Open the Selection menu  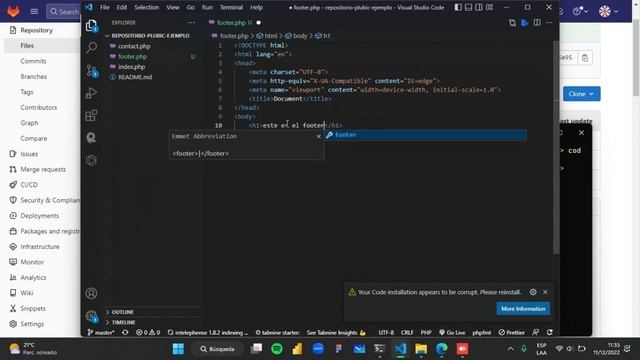tap(147, 7)
